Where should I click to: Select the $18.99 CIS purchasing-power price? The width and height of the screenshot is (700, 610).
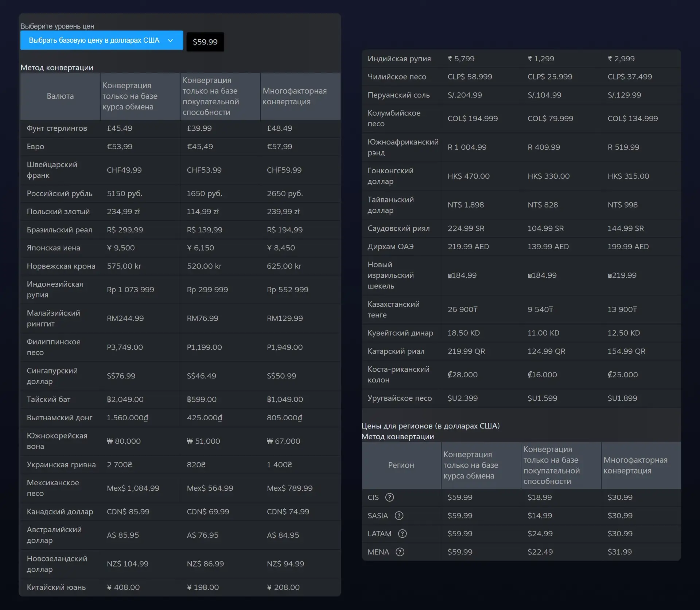point(540,497)
